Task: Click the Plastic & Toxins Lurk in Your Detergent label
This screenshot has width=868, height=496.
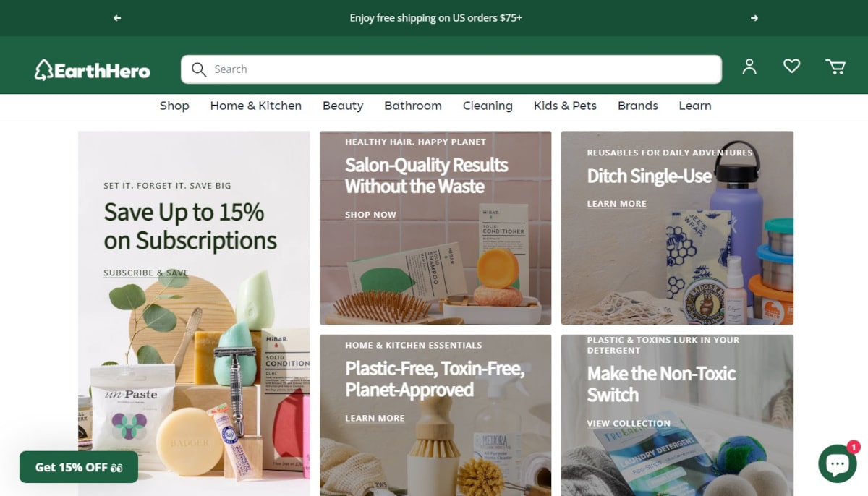Action: coord(663,345)
